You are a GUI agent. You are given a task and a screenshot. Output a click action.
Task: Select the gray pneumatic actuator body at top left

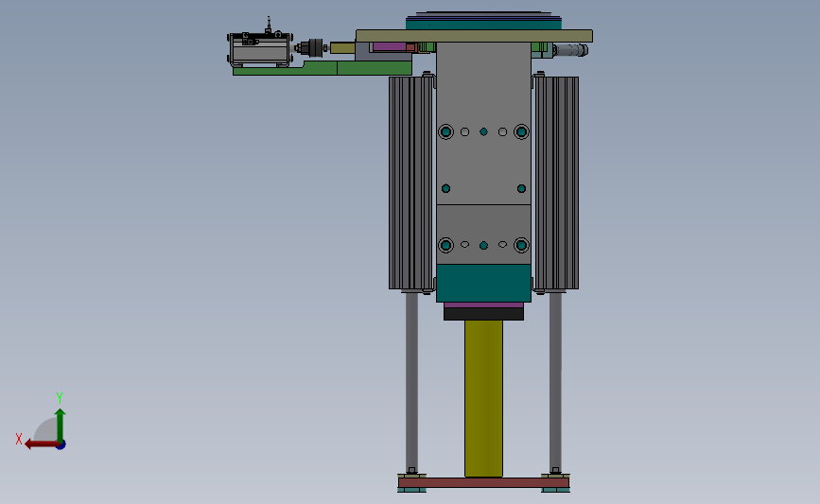[260, 50]
